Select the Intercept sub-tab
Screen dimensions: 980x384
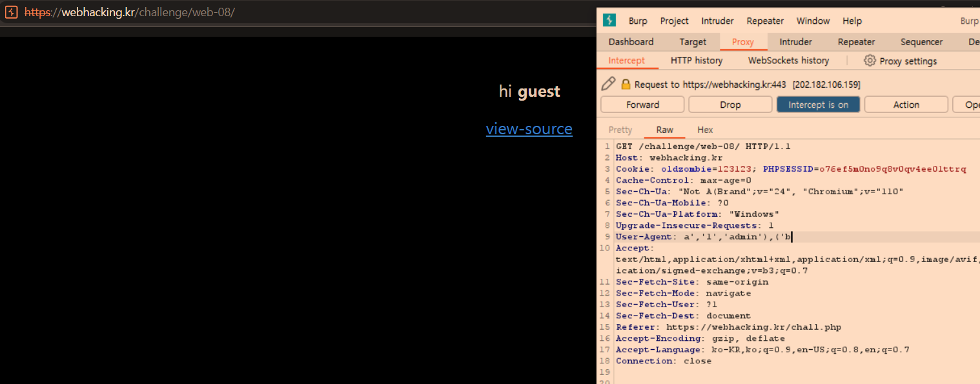pos(626,61)
